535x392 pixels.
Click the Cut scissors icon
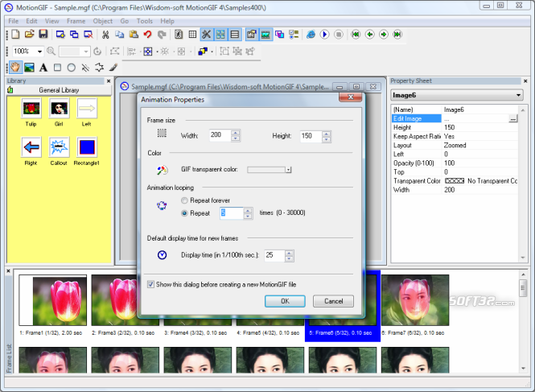105,35
